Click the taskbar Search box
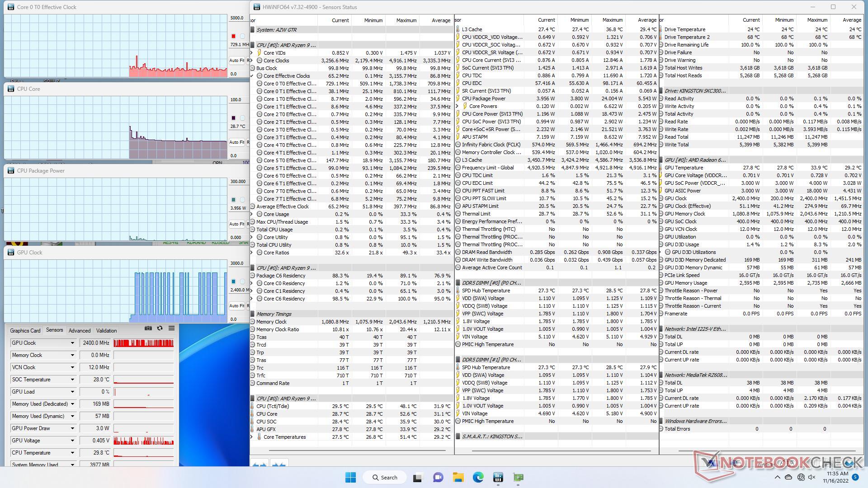Screen dimensions: 868x488 [x=385, y=477]
